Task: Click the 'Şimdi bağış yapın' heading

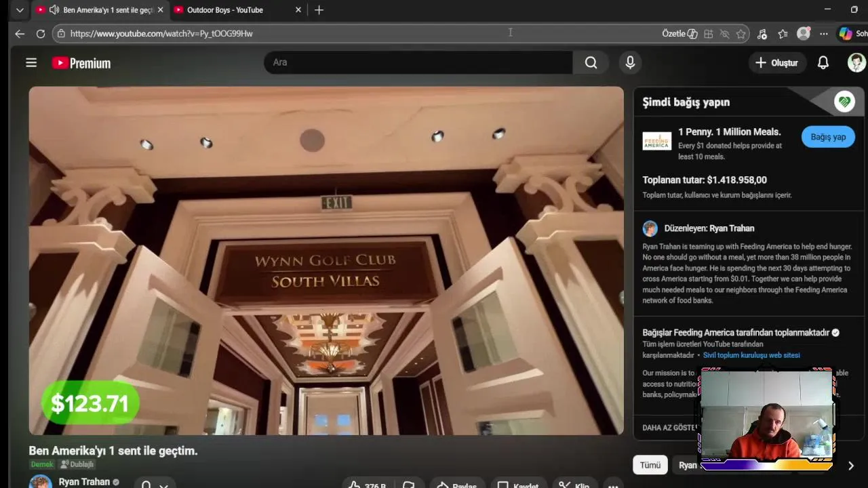Action: (686, 102)
